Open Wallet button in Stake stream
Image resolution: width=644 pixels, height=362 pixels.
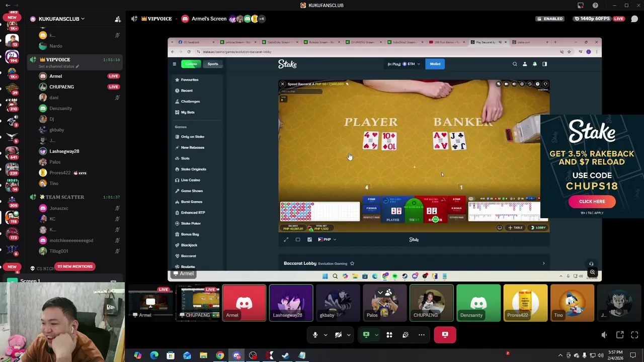435,64
